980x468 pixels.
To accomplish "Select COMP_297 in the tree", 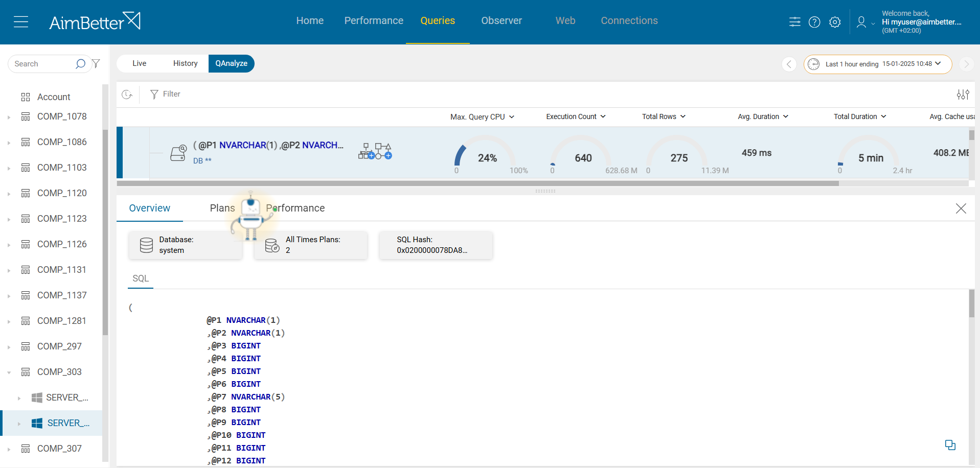I will [59, 346].
